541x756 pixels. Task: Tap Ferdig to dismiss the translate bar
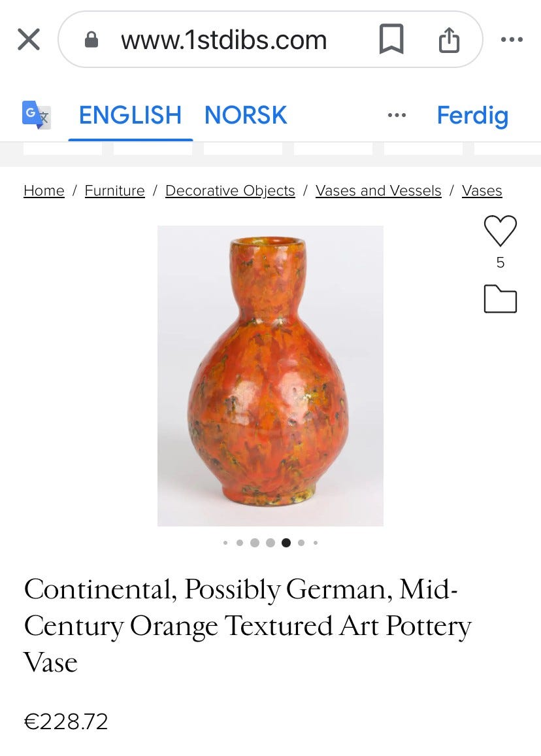point(472,115)
